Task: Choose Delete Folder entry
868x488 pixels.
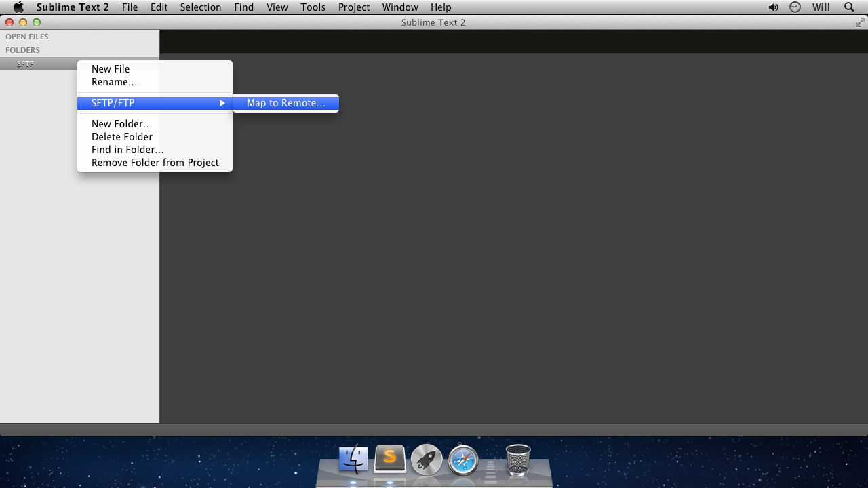Action: coord(155,137)
